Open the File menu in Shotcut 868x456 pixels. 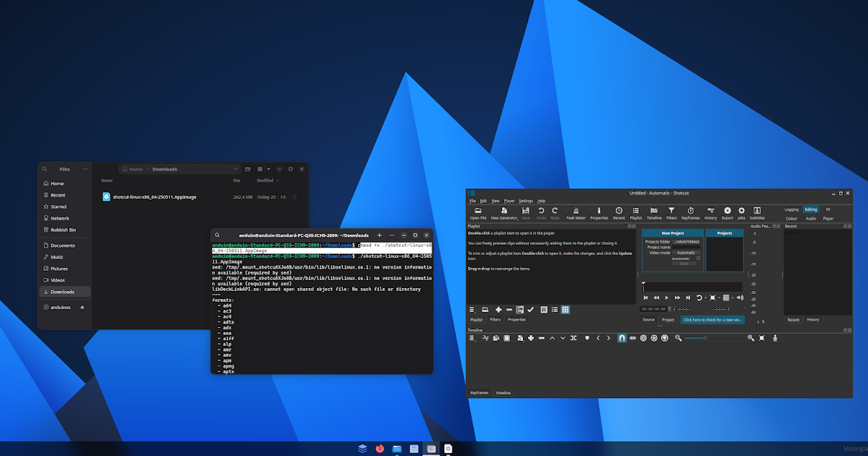[472, 200]
